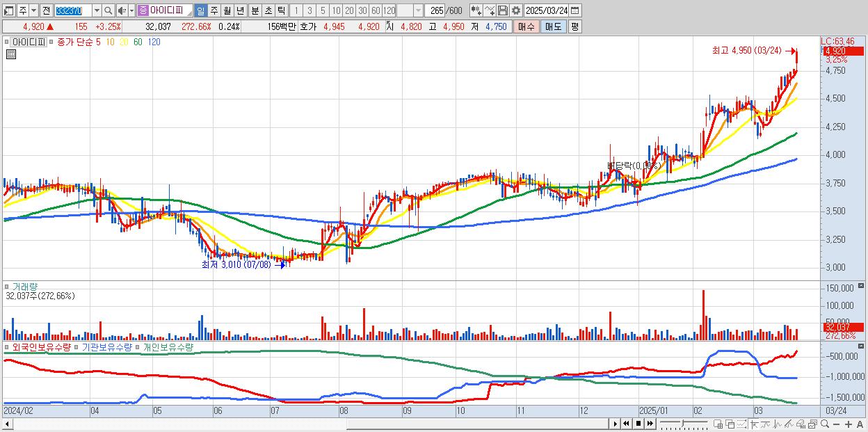This screenshot has width=868, height=432.
Task: Open the interval dropdown next to 120
Action: click(x=418, y=10)
